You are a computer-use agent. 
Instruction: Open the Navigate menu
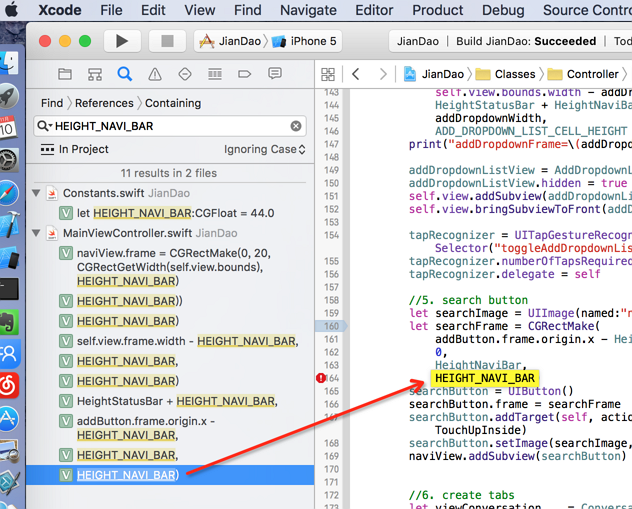click(x=308, y=10)
